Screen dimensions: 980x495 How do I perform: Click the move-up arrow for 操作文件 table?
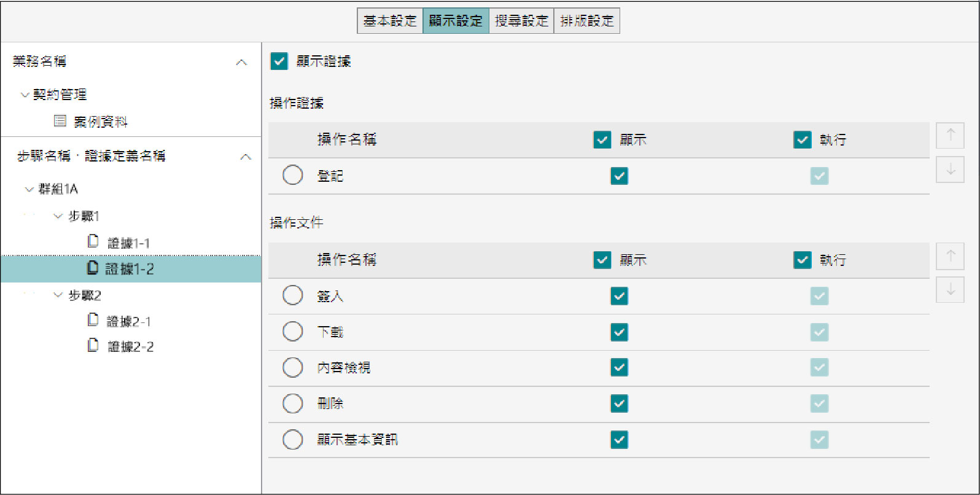coord(950,255)
